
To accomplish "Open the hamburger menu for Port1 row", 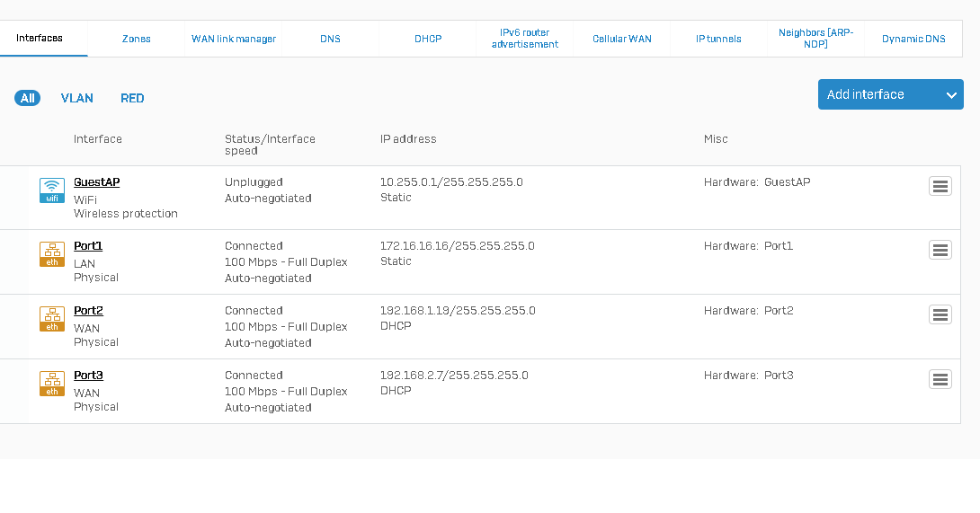I will (x=940, y=250).
